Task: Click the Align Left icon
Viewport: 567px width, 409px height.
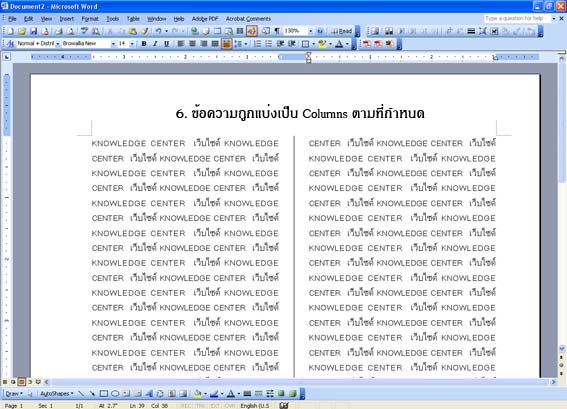Action: tap(180, 44)
